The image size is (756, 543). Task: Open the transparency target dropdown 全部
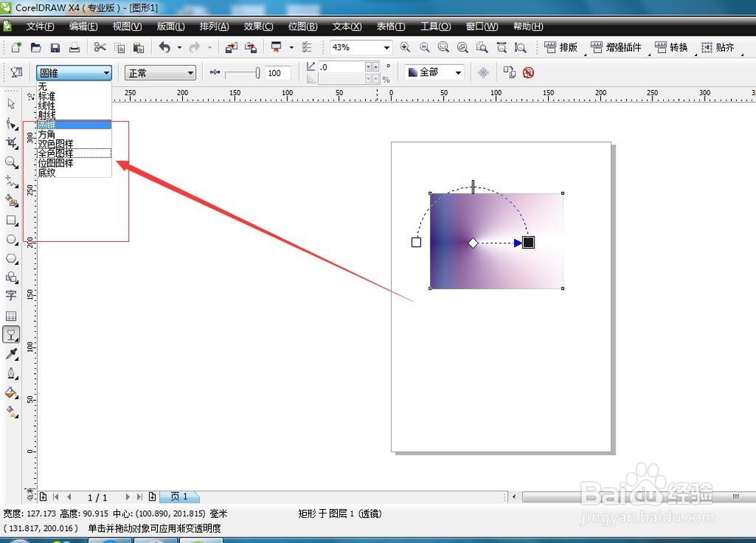tap(435, 73)
